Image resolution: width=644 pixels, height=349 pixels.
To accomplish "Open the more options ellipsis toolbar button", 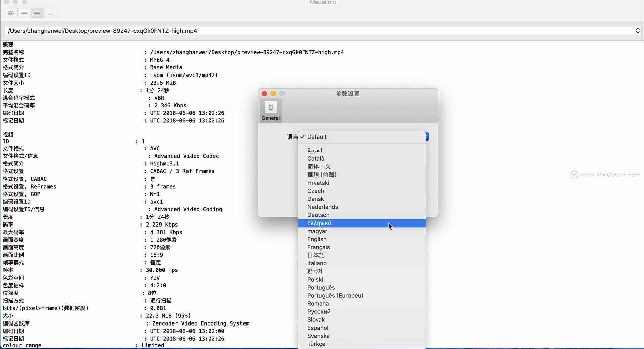I will tap(50, 13).
